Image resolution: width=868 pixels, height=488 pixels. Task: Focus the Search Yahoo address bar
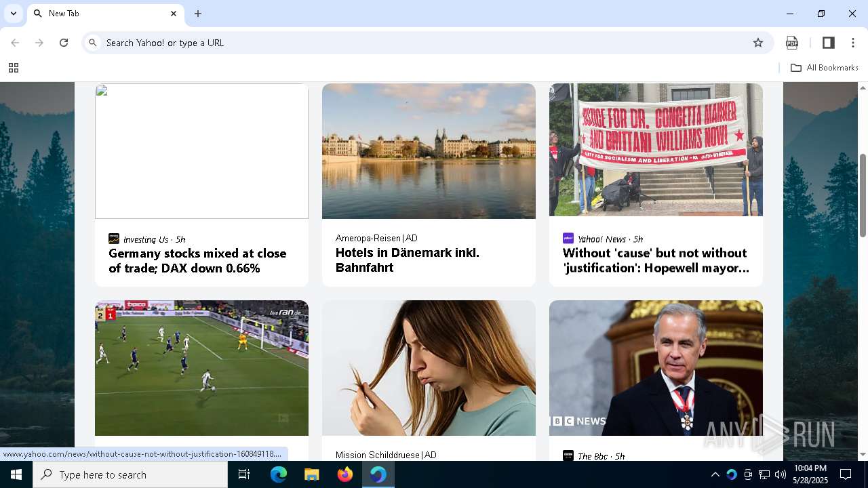coord(426,43)
